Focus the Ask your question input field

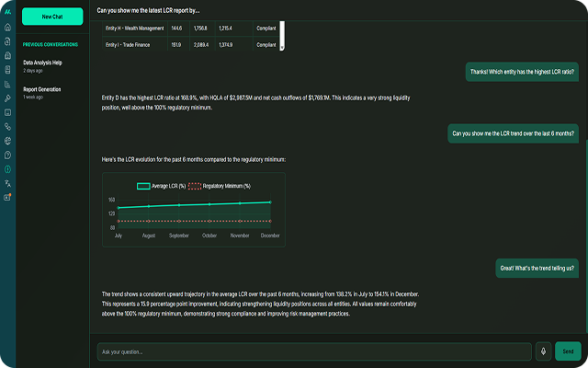314,351
